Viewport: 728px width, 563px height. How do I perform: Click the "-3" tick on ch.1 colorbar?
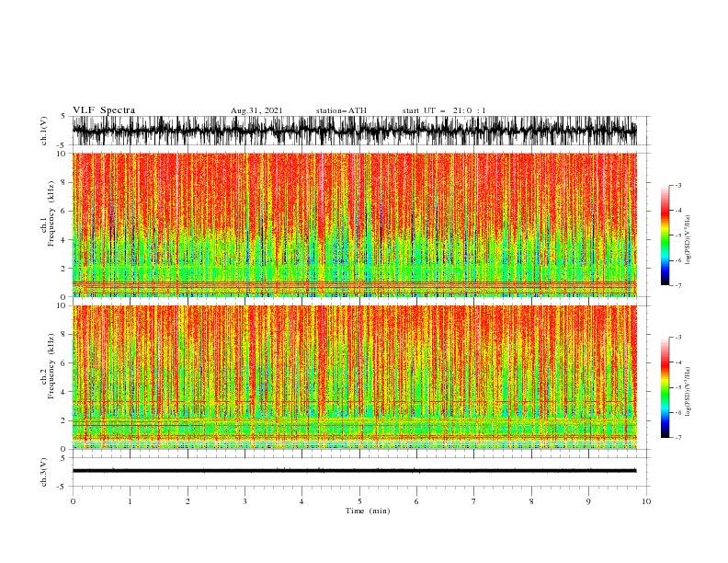678,185
